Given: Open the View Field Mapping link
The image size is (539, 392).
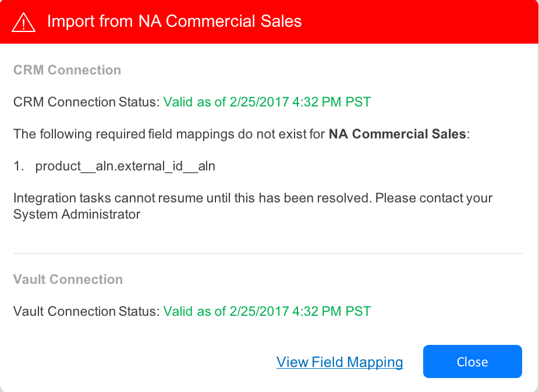Looking at the screenshot, I should 340,362.
